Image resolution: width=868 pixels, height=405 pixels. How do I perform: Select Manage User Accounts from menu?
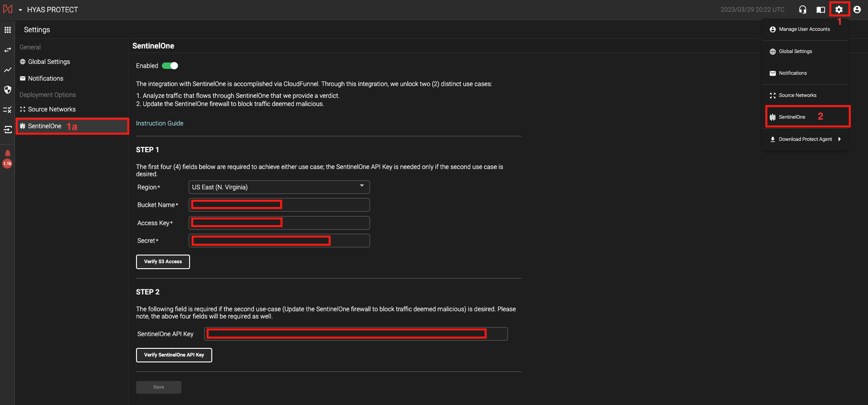coord(804,29)
